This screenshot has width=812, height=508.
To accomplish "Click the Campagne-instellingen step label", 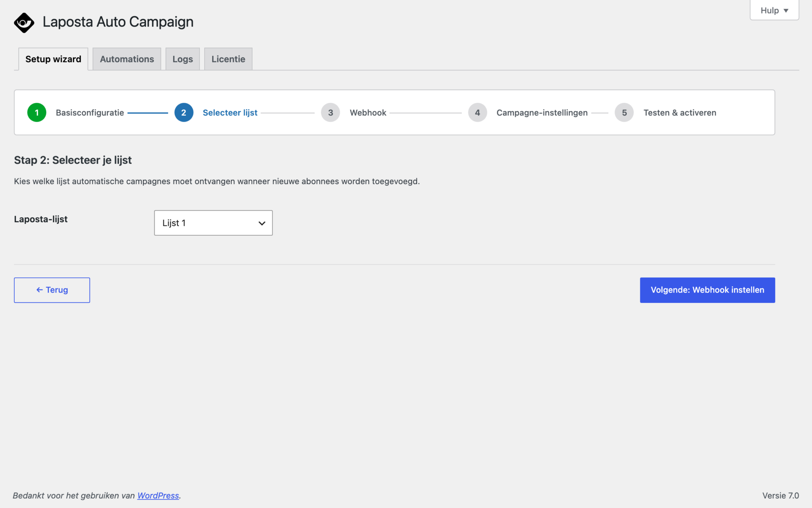I will (x=542, y=113).
